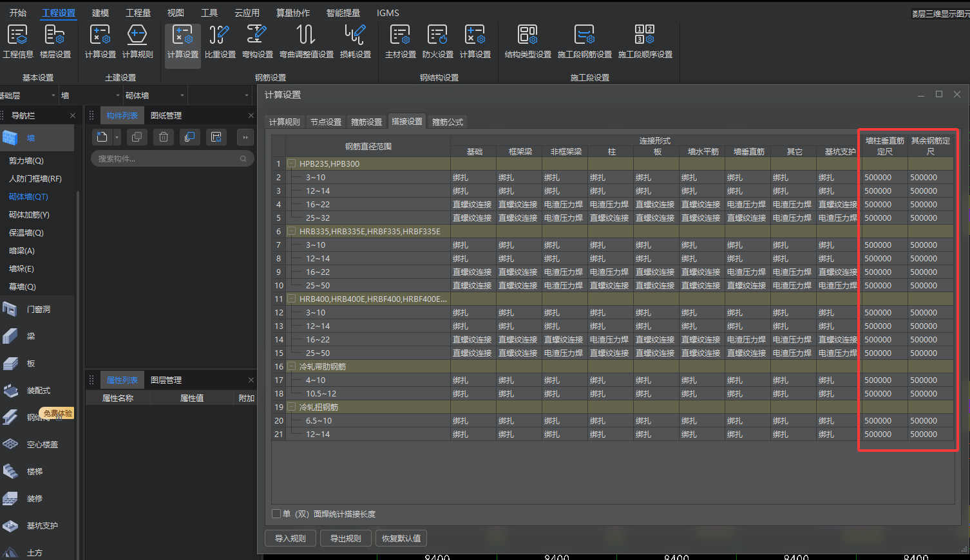Select 人防门框墙(RF) in the navigation list
This screenshot has width=970, height=560.
click(x=35, y=178)
